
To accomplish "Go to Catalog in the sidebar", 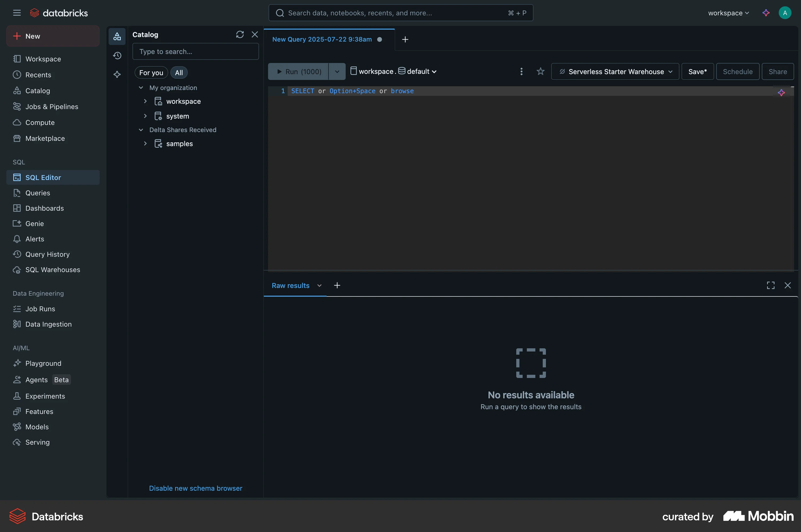I will coord(53,91).
